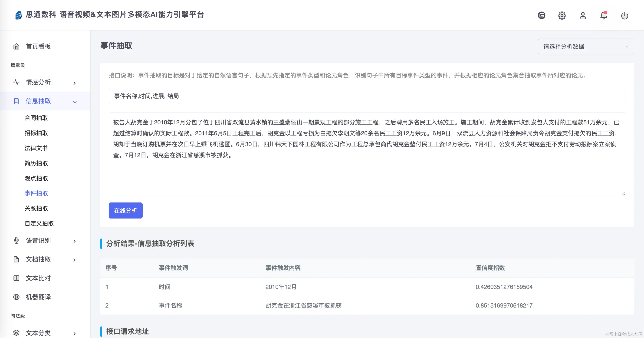Click the 文本分类 layers icon
Image resolution: width=644 pixels, height=338 pixels.
pyautogui.click(x=16, y=333)
